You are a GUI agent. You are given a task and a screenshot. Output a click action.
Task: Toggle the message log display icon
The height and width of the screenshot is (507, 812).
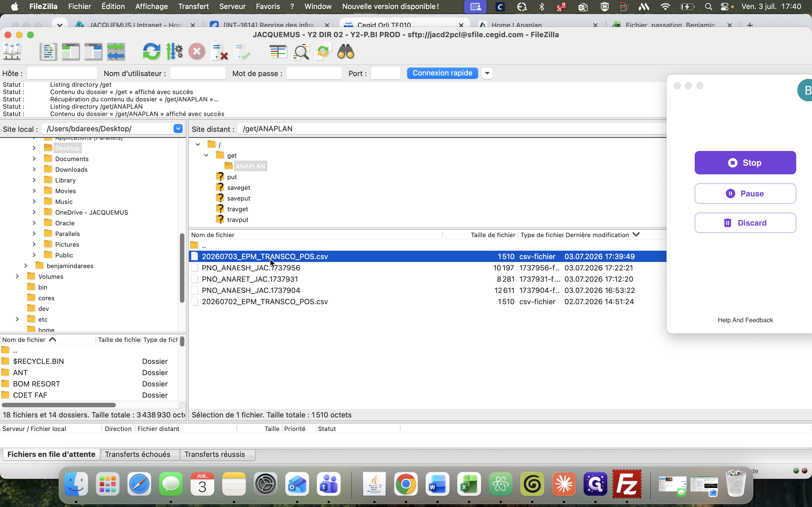click(x=48, y=52)
